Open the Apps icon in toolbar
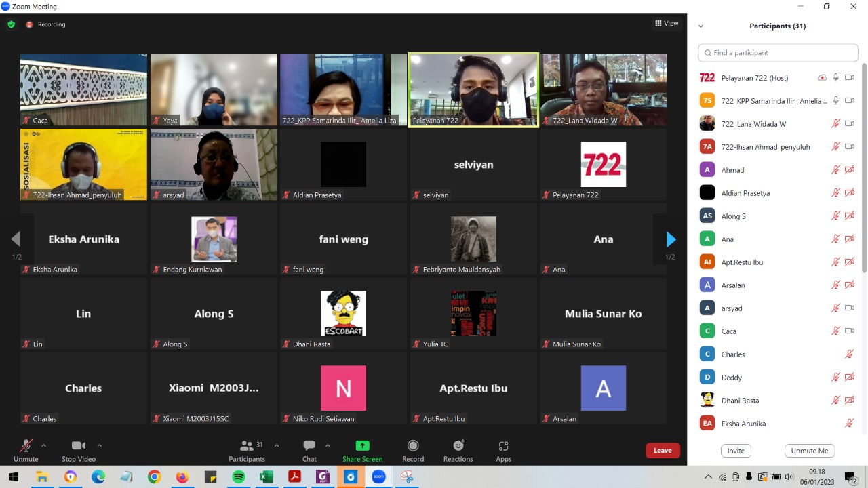 (503, 446)
